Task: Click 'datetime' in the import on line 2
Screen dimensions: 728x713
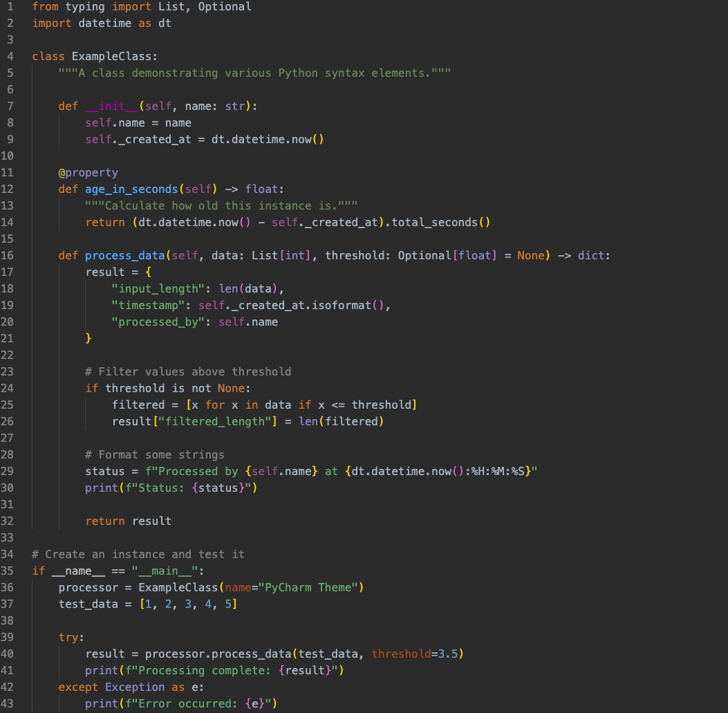Action: click(x=105, y=24)
